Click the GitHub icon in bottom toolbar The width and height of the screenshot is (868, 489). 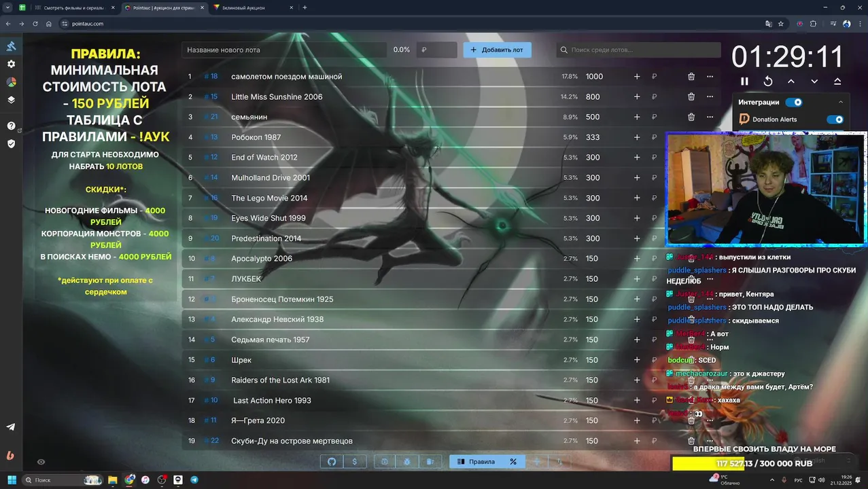[332, 462]
